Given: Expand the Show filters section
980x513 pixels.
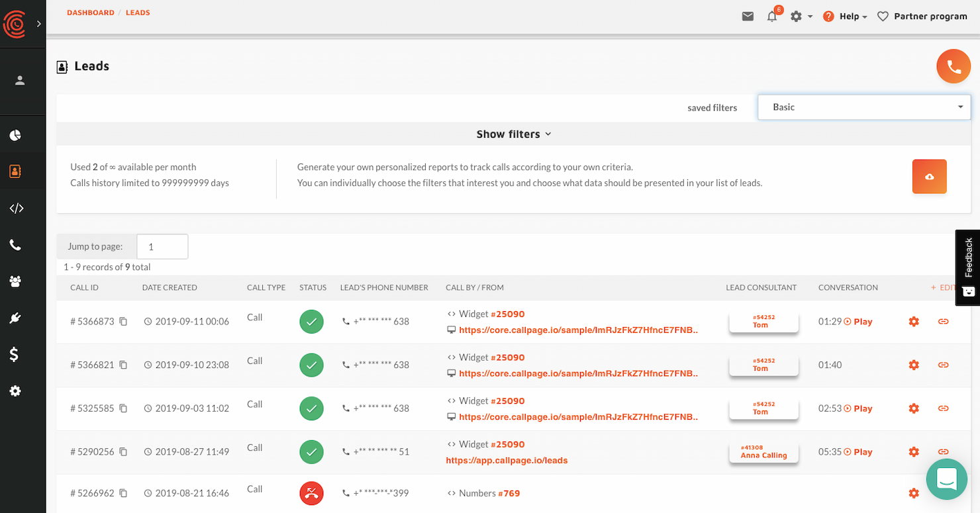Looking at the screenshot, I should [514, 134].
